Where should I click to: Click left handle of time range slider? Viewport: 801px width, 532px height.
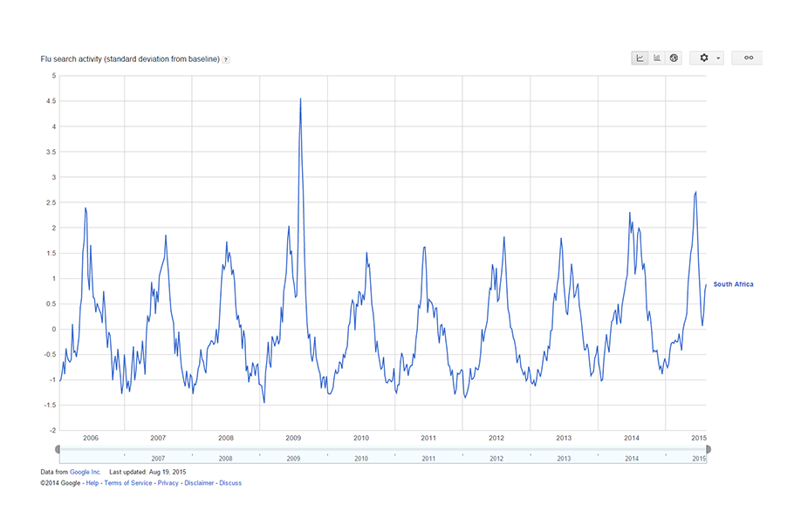(x=58, y=449)
